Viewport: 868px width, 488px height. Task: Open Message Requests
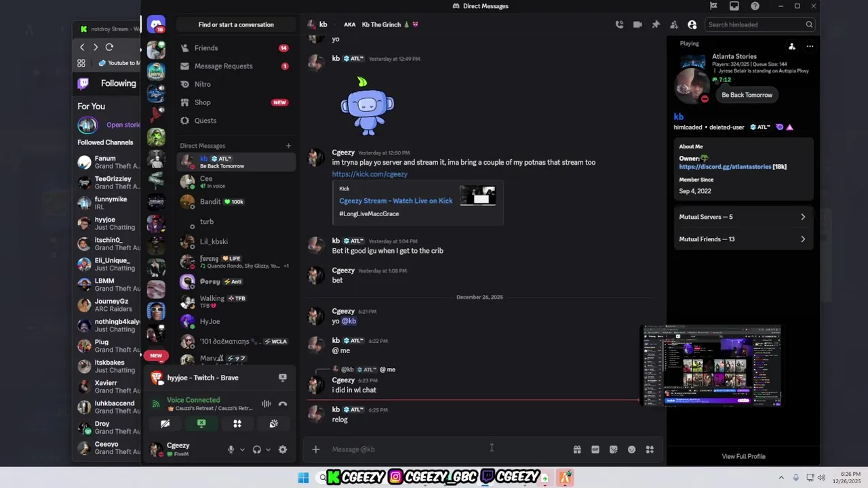point(235,66)
